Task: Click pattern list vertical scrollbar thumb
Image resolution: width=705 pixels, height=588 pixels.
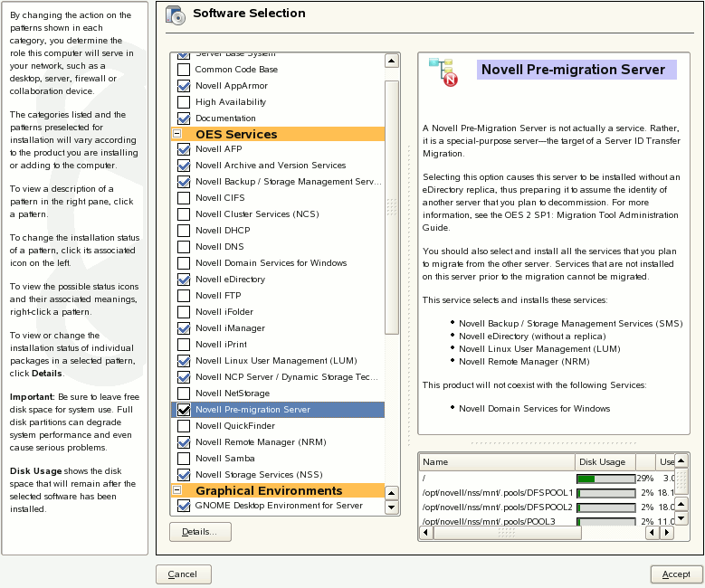Action: (x=392, y=208)
